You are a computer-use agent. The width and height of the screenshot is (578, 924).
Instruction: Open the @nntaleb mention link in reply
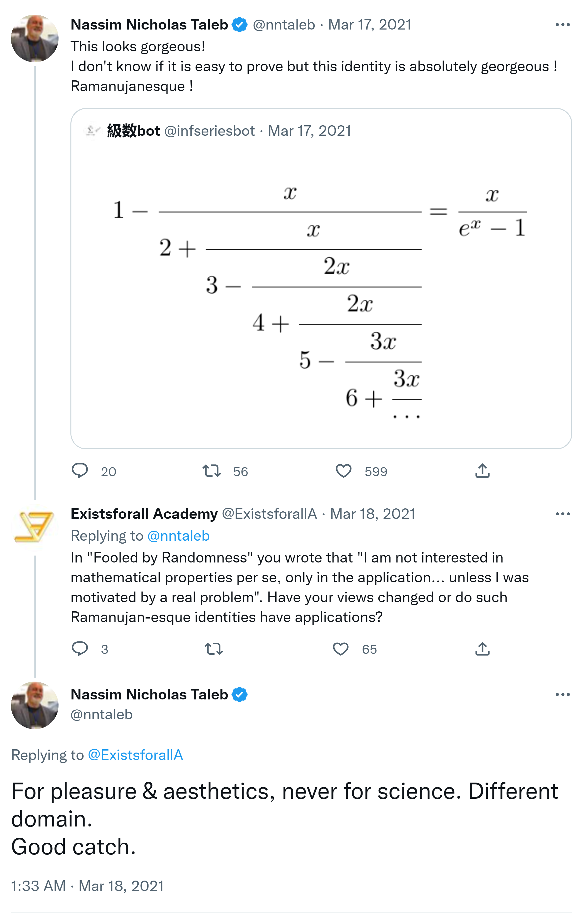179,536
